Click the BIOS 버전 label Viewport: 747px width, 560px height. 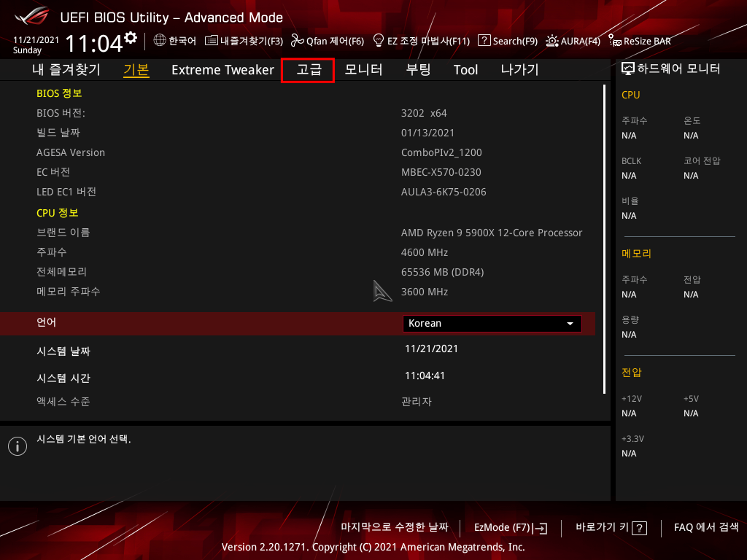pyautogui.click(x=61, y=113)
